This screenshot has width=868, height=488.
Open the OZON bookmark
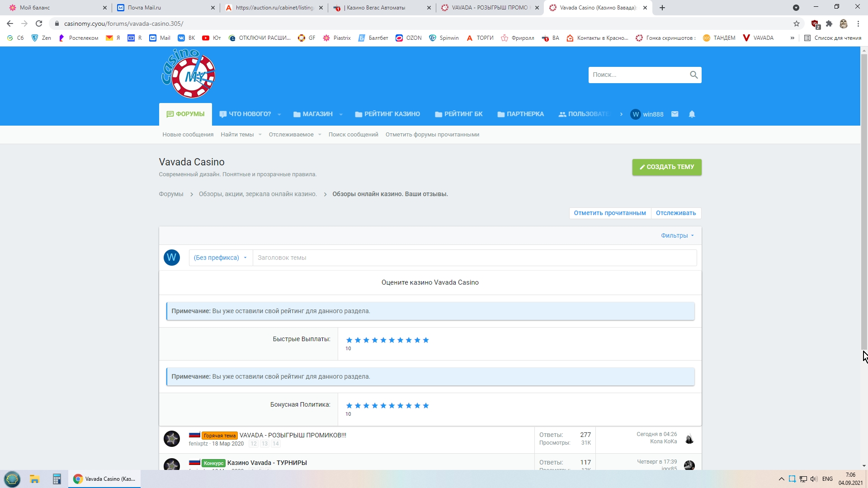408,38
